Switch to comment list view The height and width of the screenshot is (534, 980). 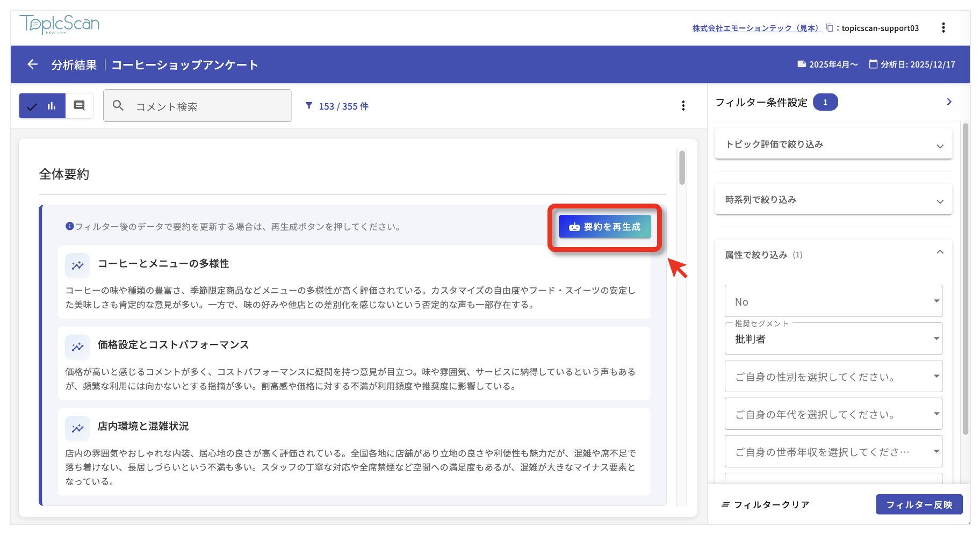point(79,106)
